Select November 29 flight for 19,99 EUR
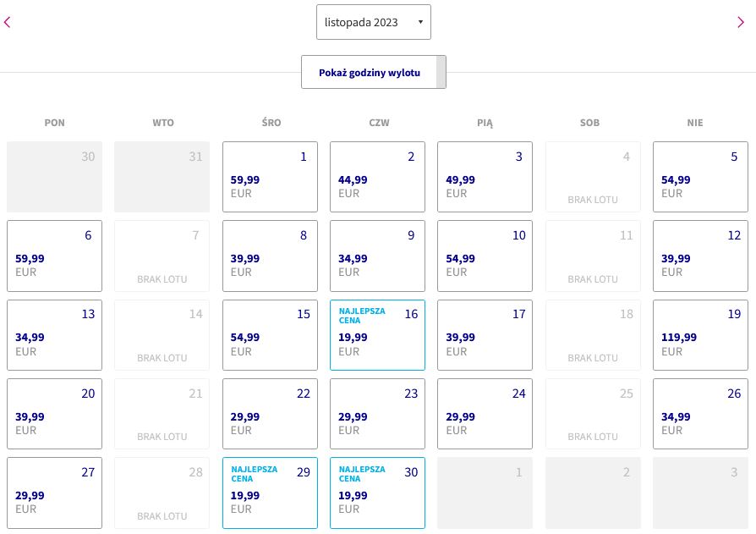The image size is (756, 534). [x=270, y=493]
